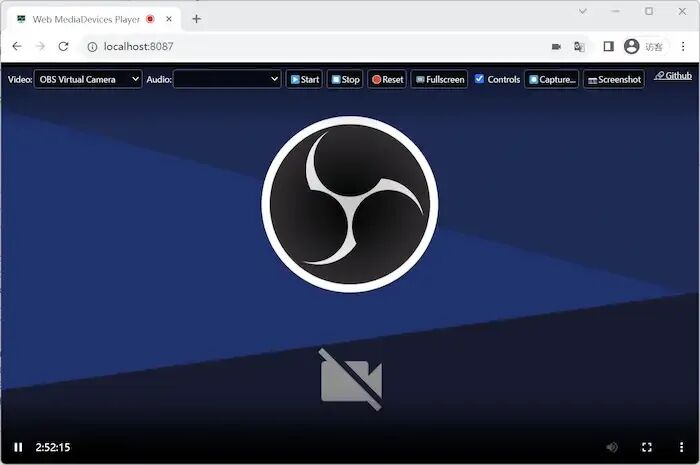Screen dimensions: 700x465
Task: Open a new browser tab
Action: [x=196, y=19]
